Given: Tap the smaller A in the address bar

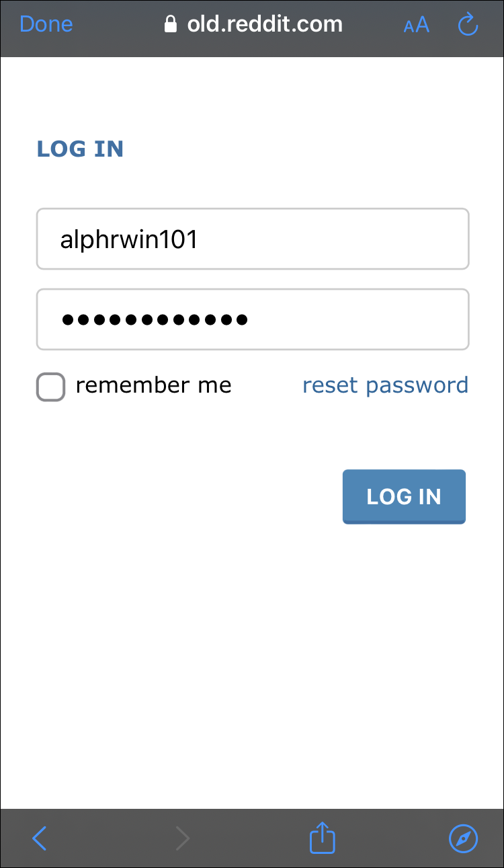Looking at the screenshot, I should [408, 28].
